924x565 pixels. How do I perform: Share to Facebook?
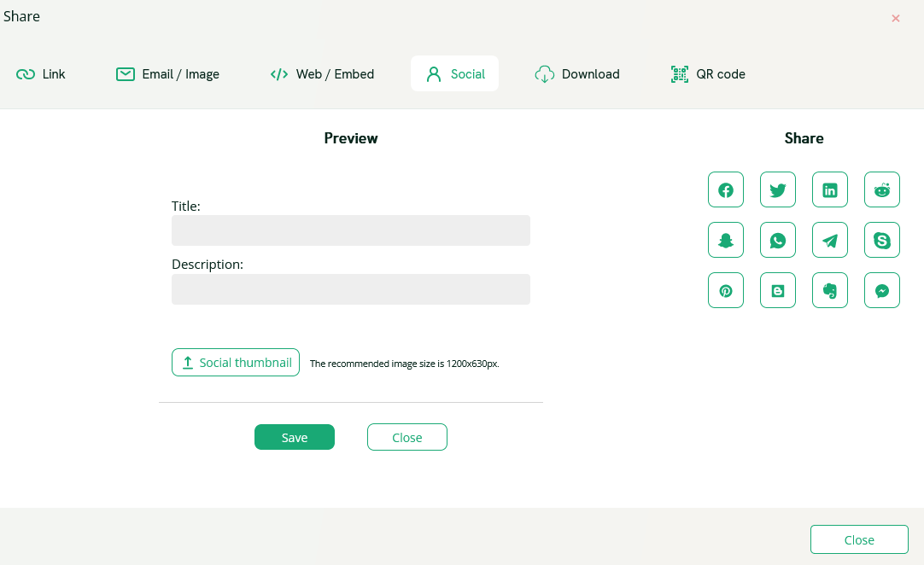[x=725, y=189]
